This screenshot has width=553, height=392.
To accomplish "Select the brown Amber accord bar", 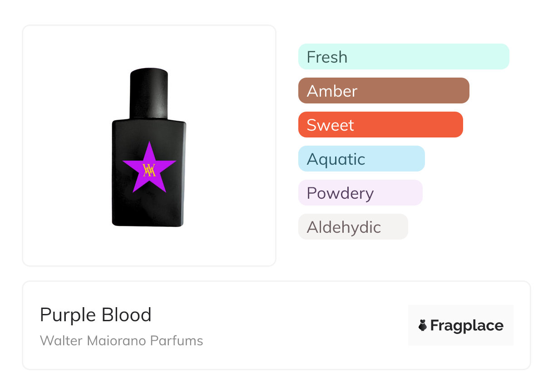I will click(x=384, y=91).
